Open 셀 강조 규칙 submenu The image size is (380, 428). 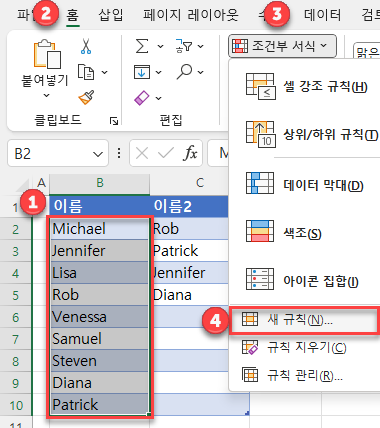tap(306, 87)
